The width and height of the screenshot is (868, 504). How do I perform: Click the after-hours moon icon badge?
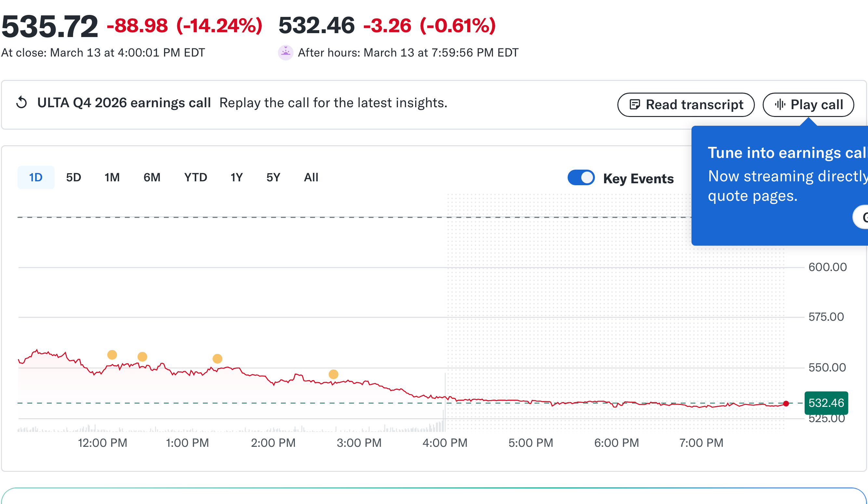285,53
